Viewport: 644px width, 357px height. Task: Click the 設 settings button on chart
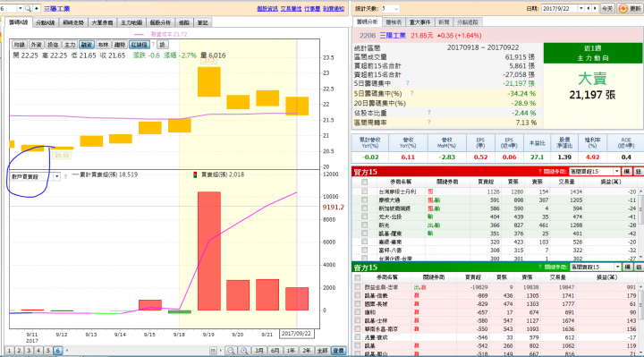pos(162,45)
